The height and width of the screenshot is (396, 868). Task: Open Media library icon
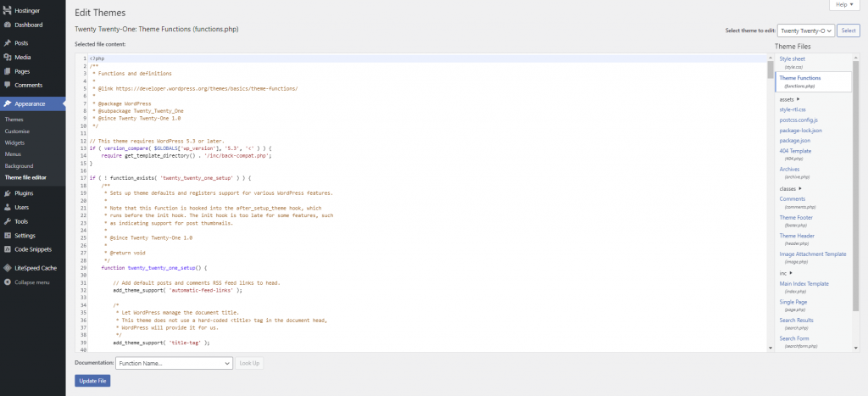tap(7, 57)
